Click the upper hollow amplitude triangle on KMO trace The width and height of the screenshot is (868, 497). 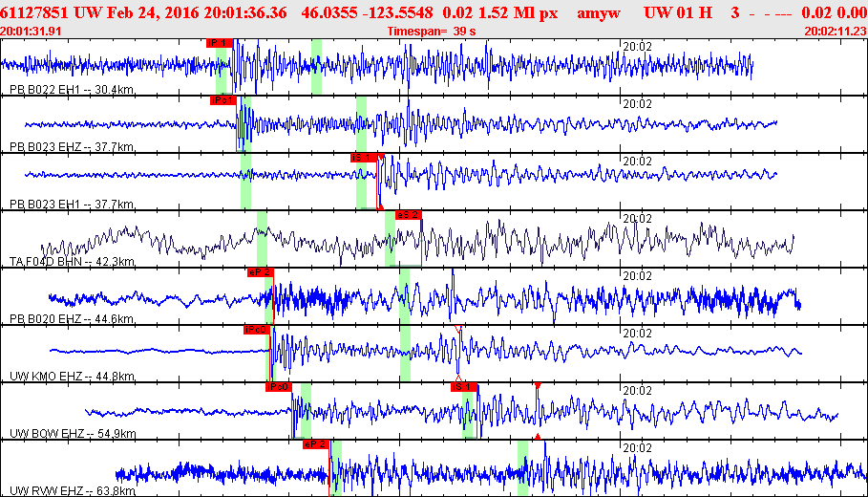pyautogui.click(x=458, y=329)
